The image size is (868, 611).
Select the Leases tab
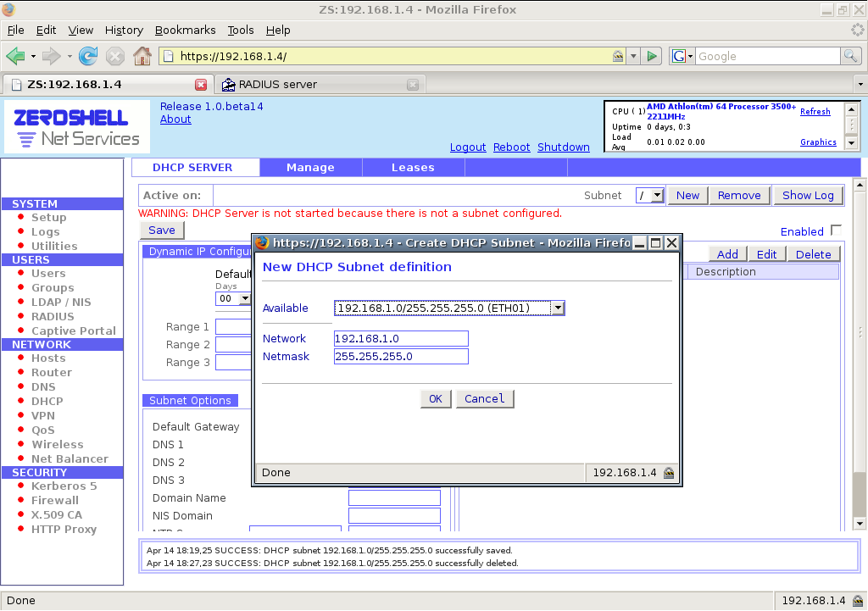click(413, 168)
